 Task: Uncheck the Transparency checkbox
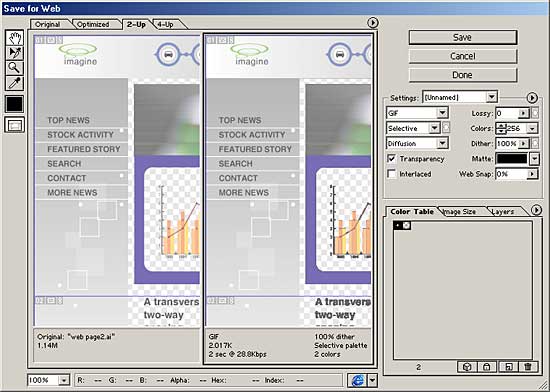click(391, 158)
